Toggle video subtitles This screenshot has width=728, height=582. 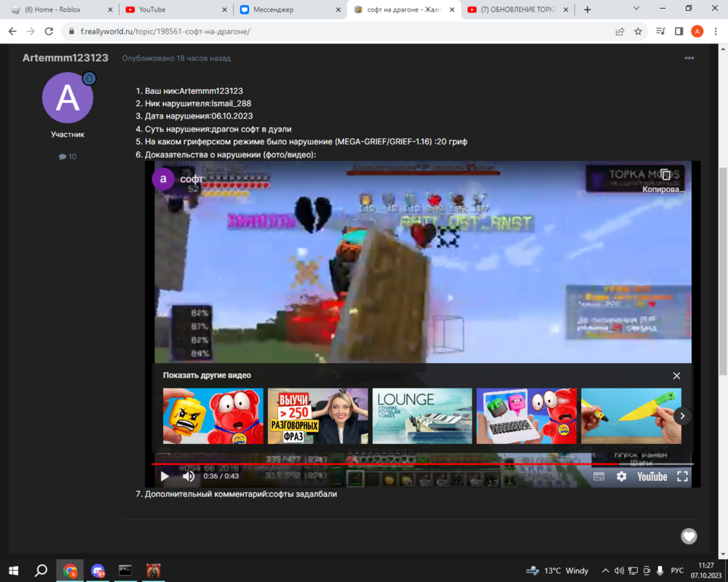599,477
